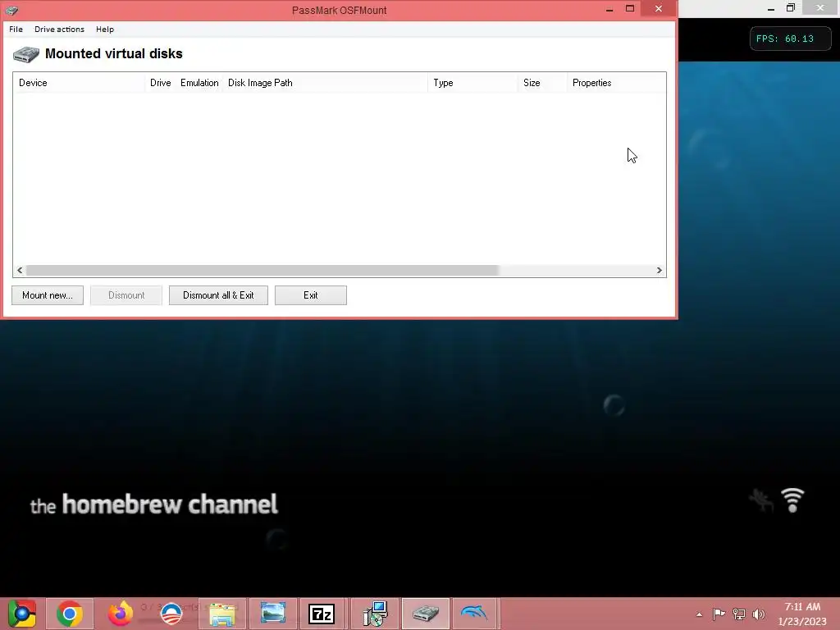Image resolution: width=840 pixels, height=630 pixels.
Task: Click the Mount new... button
Action: pos(48,295)
